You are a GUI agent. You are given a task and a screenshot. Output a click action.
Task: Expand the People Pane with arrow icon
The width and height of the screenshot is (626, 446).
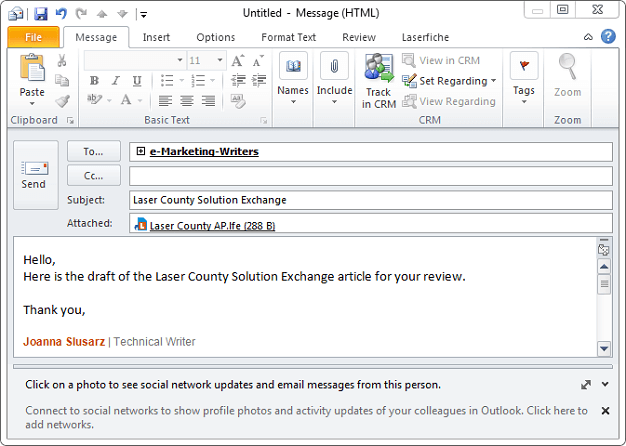(586, 385)
